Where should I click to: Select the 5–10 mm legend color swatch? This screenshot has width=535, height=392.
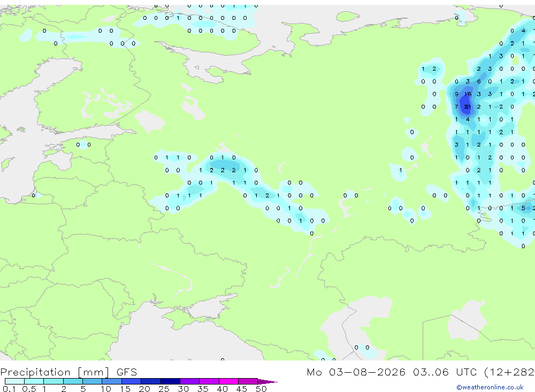tap(93, 381)
